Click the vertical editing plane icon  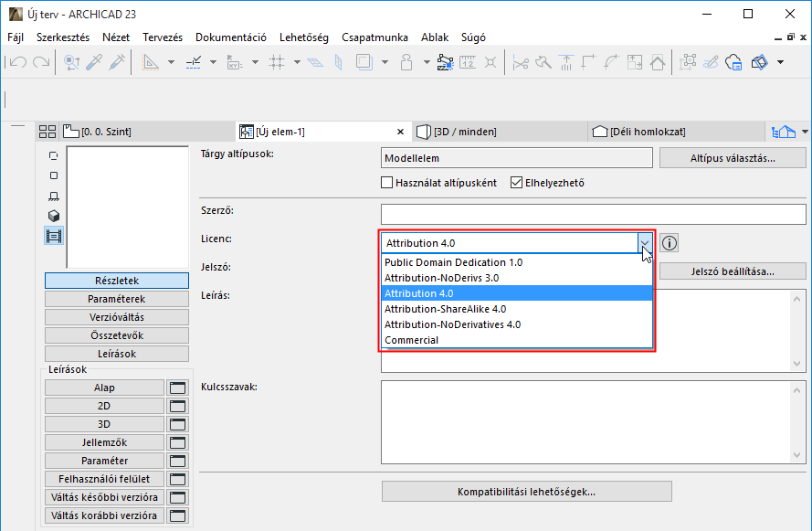(339, 62)
